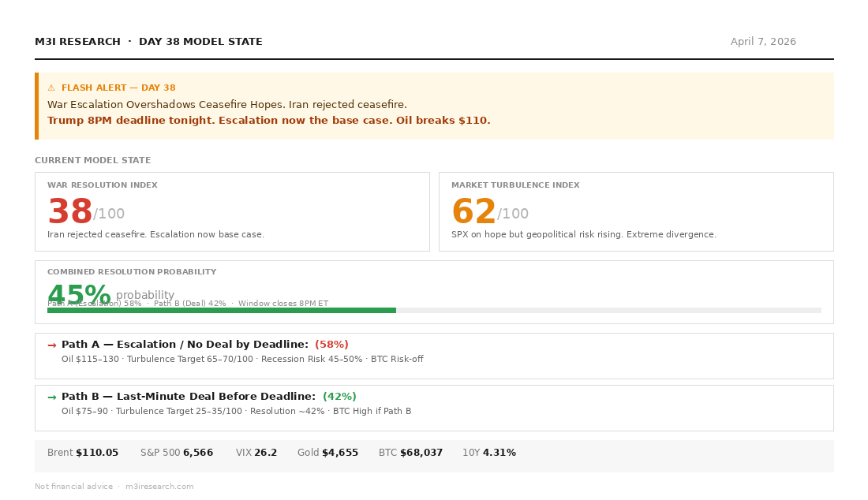Image resolution: width=868 pixels, height=500 pixels.
Task: Click the Market Turbulence Index score 62
Action: pyautogui.click(x=473, y=213)
